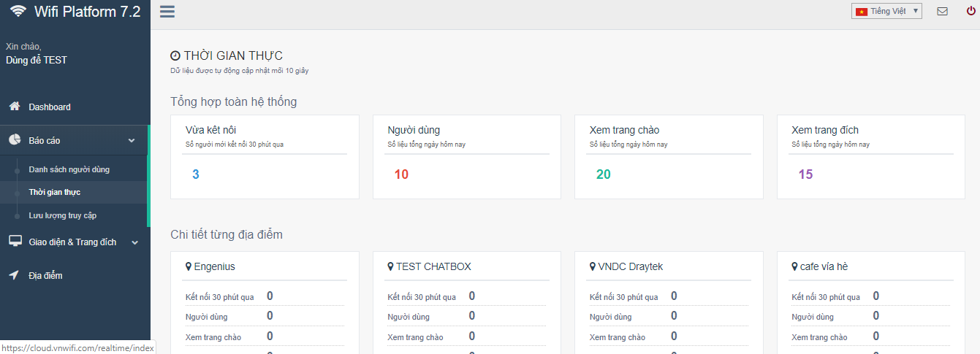Go to the Địa điểm menu item

pyautogui.click(x=45, y=276)
